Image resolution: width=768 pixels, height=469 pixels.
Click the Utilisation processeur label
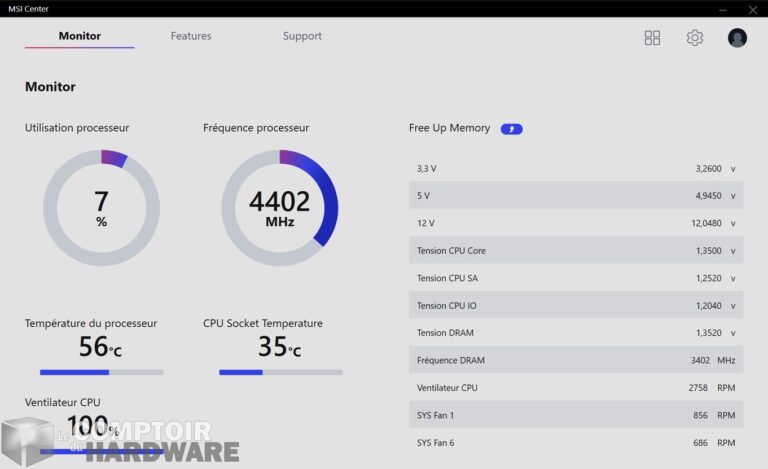click(77, 128)
